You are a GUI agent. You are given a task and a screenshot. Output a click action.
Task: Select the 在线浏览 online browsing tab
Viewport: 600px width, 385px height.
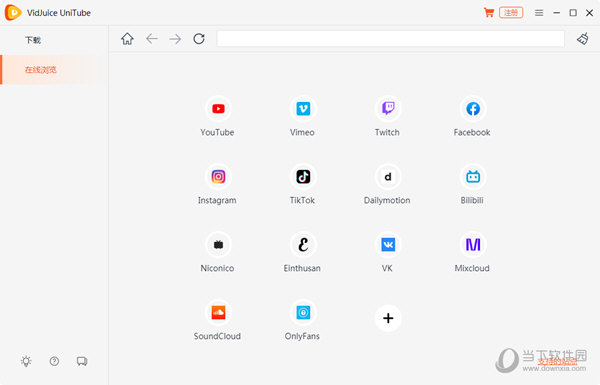click(54, 70)
